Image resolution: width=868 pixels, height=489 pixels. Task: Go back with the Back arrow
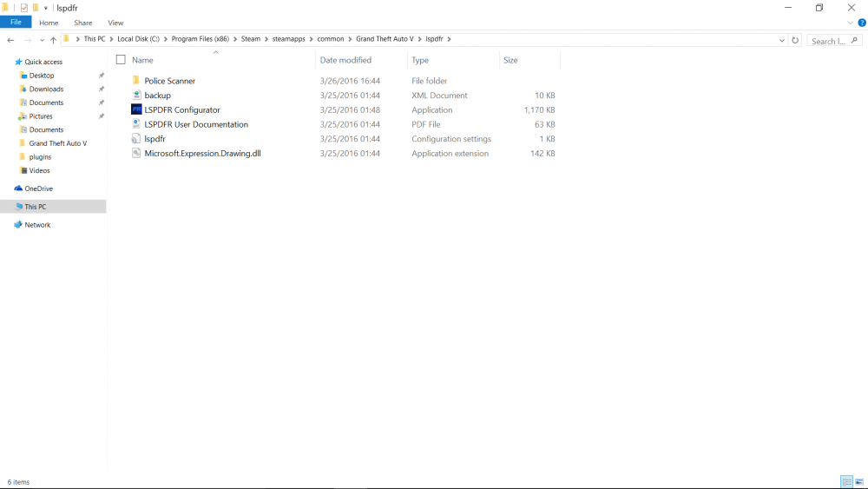click(10, 40)
